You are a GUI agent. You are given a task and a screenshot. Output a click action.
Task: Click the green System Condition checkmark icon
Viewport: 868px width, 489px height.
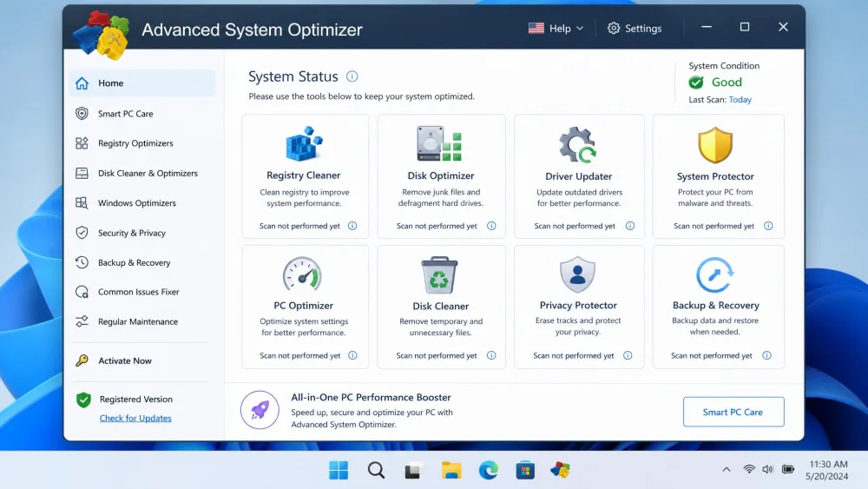696,83
